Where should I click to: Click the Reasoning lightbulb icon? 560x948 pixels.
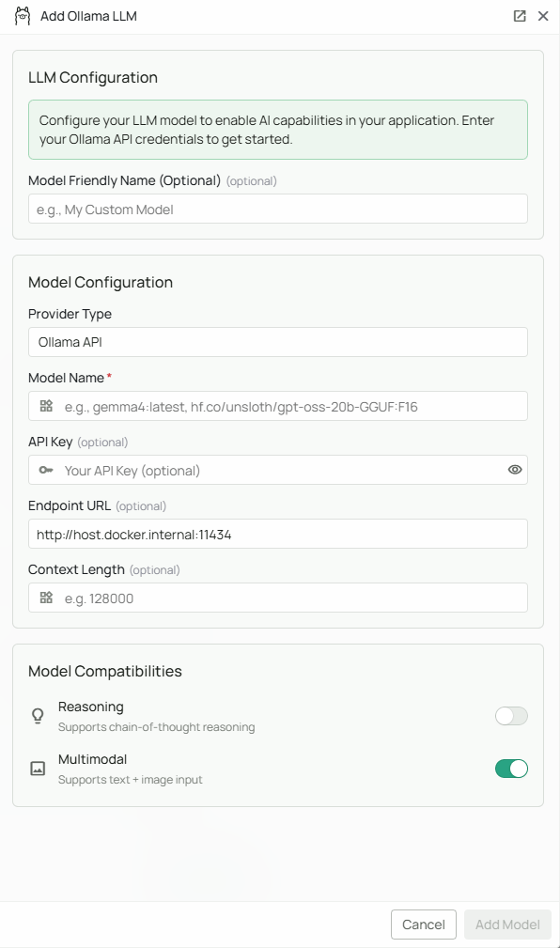coord(38,716)
